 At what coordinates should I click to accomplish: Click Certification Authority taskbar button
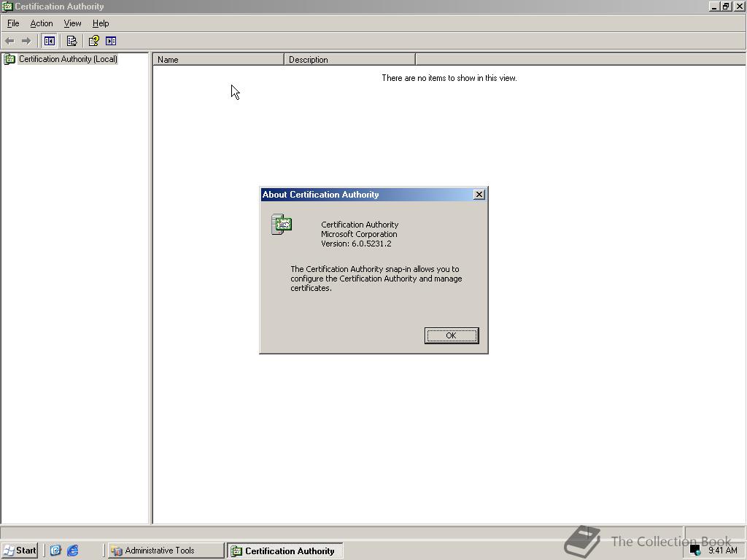click(x=285, y=551)
